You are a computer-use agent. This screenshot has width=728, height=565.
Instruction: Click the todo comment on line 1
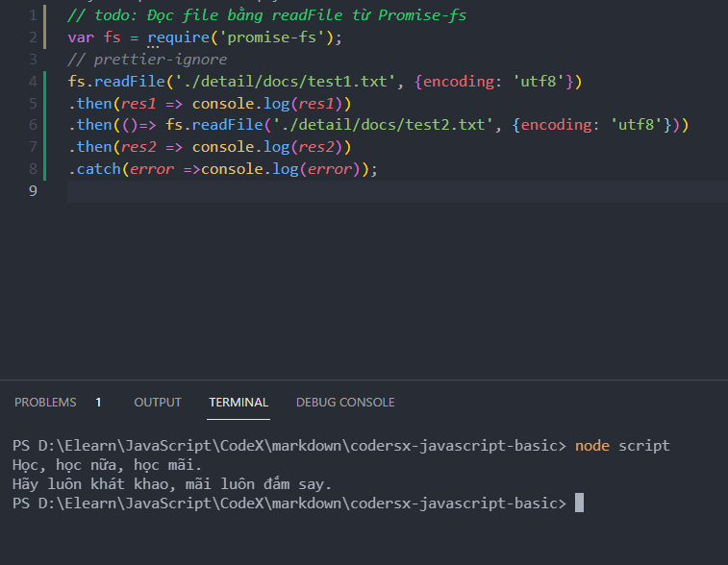pyautogui.click(x=267, y=15)
